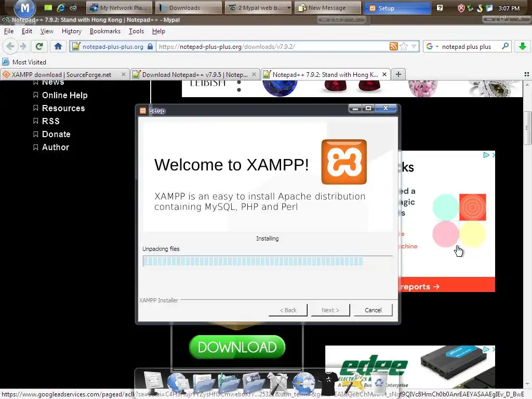Click the notepad-plus-plus.org site identity box
Screen dimensions: 532x399
tap(113, 46)
